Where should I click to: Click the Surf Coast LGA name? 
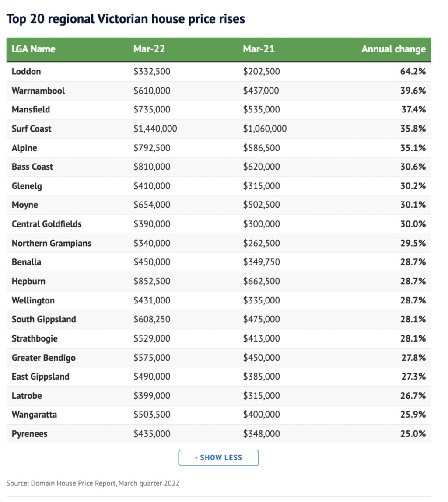[x=31, y=129]
